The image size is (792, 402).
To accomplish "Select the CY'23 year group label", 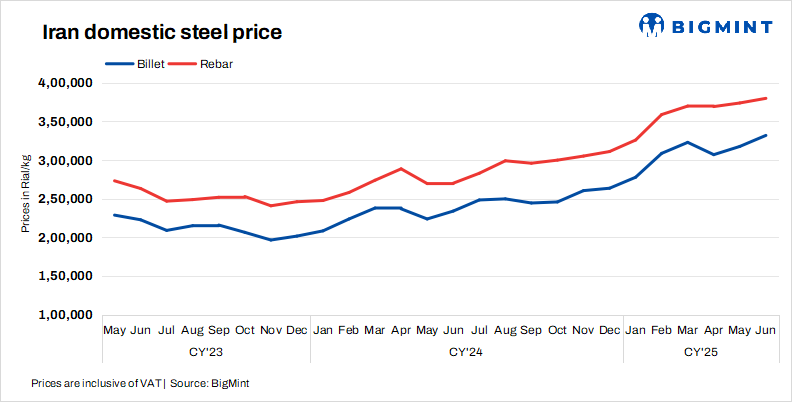I will click(206, 352).
